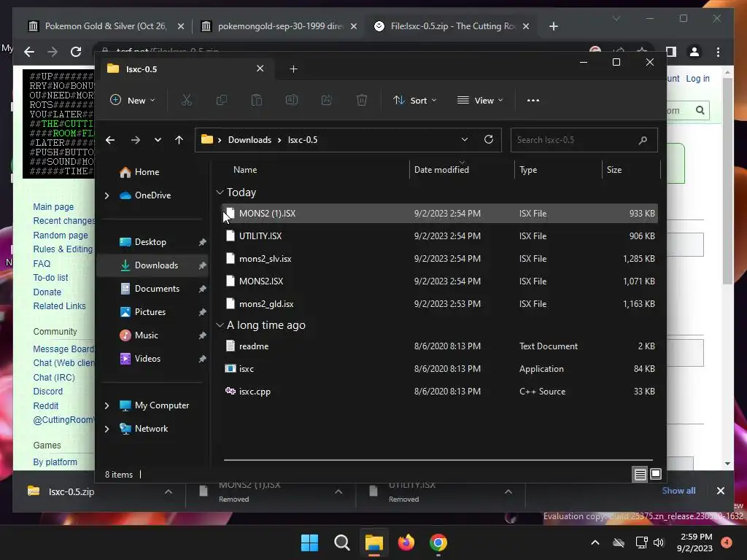Expand the OneDrive tree node
This screenshot has height=560, width=747.
tap(107, 195)
